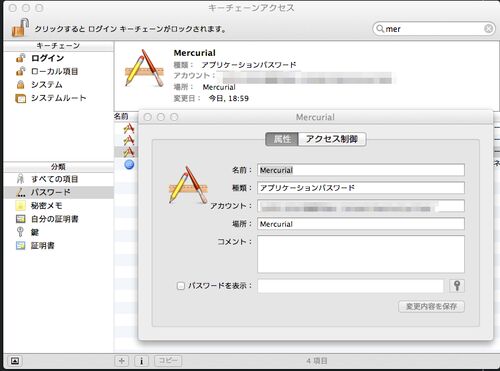Viewport: 500px width, 371px height.
Task: Click the 名前 column header
Action: [121, 116]
